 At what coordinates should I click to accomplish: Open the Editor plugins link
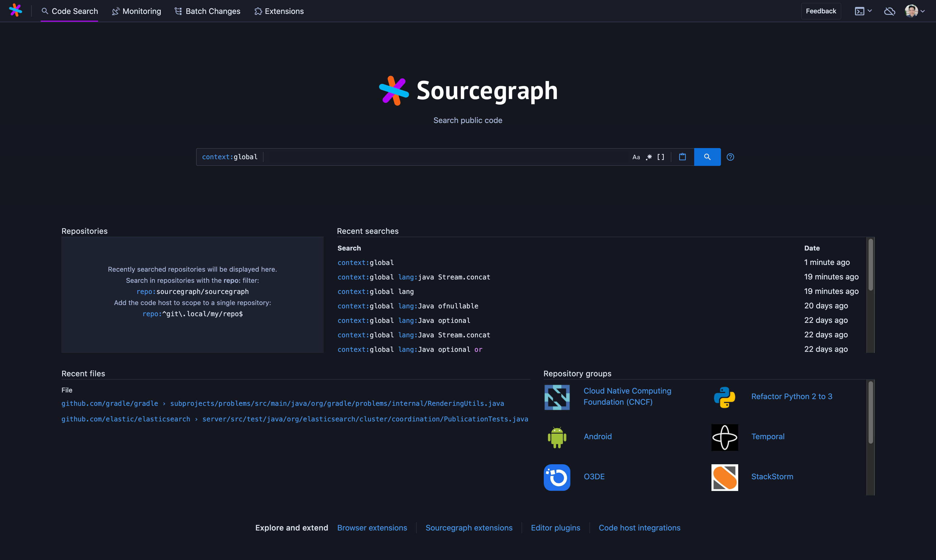coord(555,527)
